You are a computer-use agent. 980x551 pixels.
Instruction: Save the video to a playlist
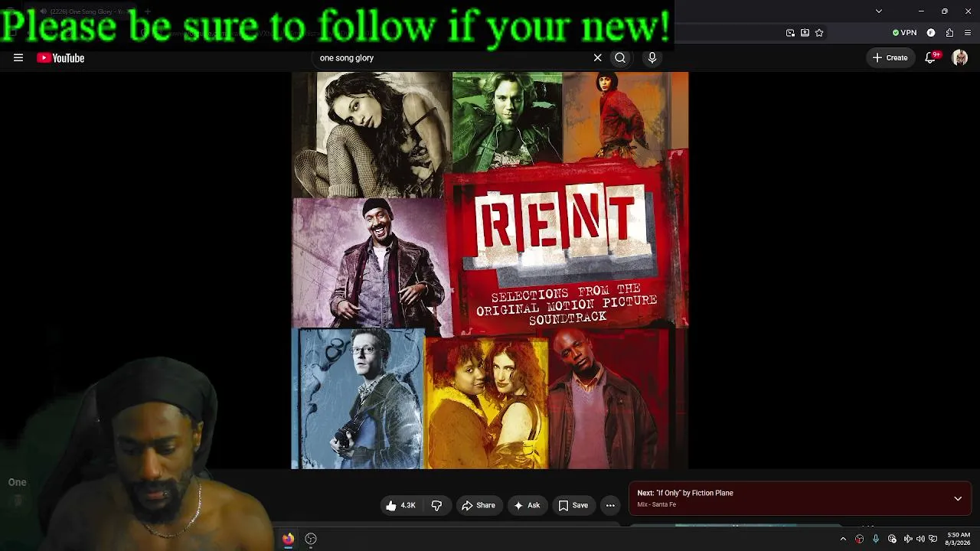point(573,505)
